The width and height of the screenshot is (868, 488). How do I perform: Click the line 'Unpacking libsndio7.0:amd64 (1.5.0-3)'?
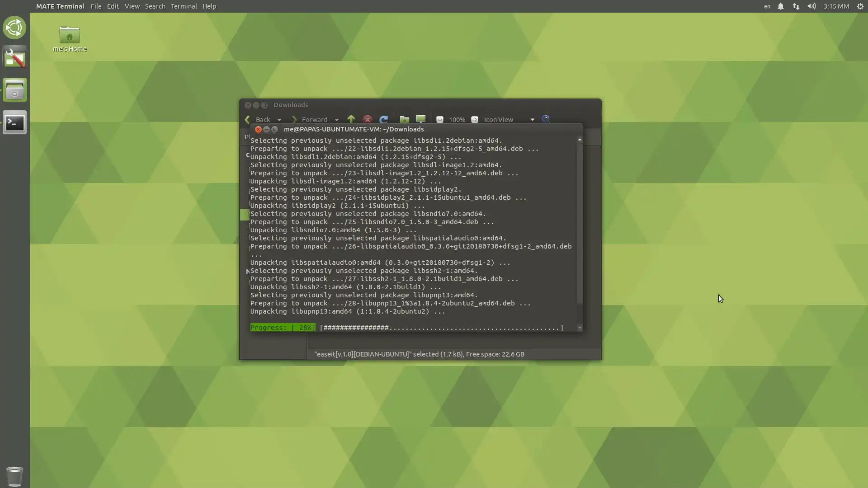click(x=334, y=230)
